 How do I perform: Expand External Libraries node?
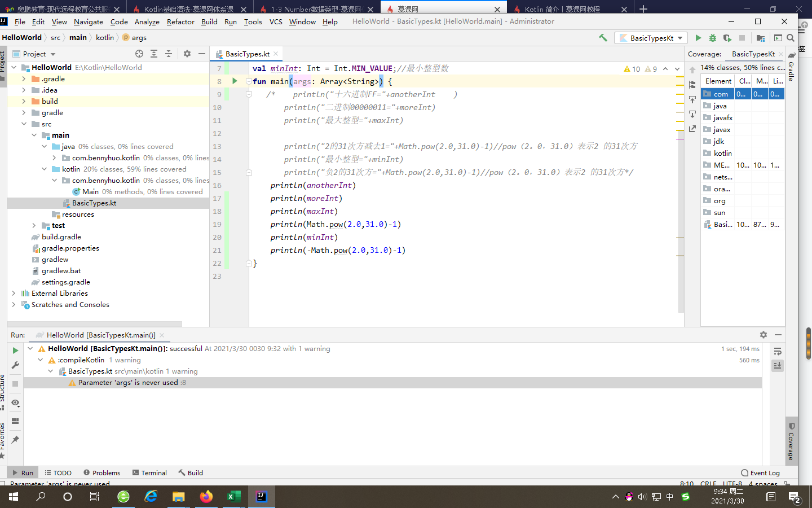[x=14, y=294]
